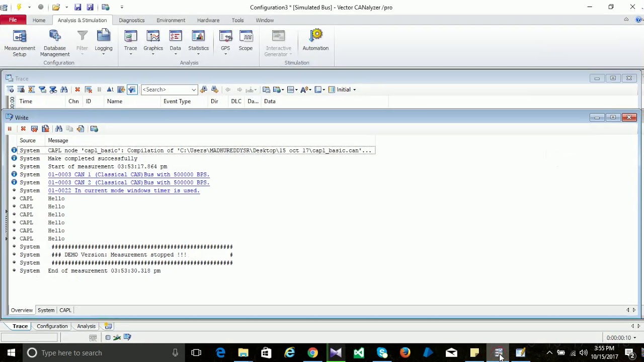
Task: Toggle the highlighted filter icon in Trace toolbar
Action: (132, 89)
